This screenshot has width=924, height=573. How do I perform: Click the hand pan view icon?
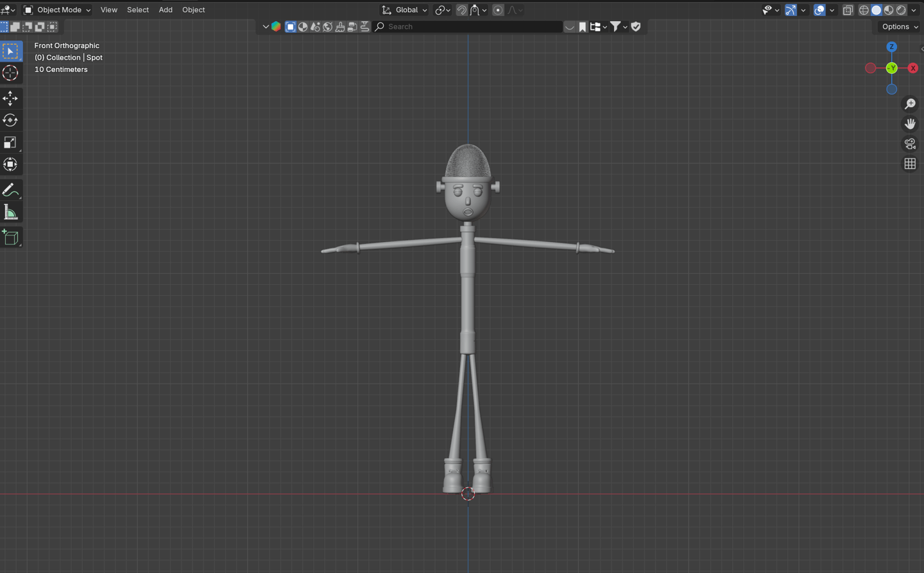910,124
